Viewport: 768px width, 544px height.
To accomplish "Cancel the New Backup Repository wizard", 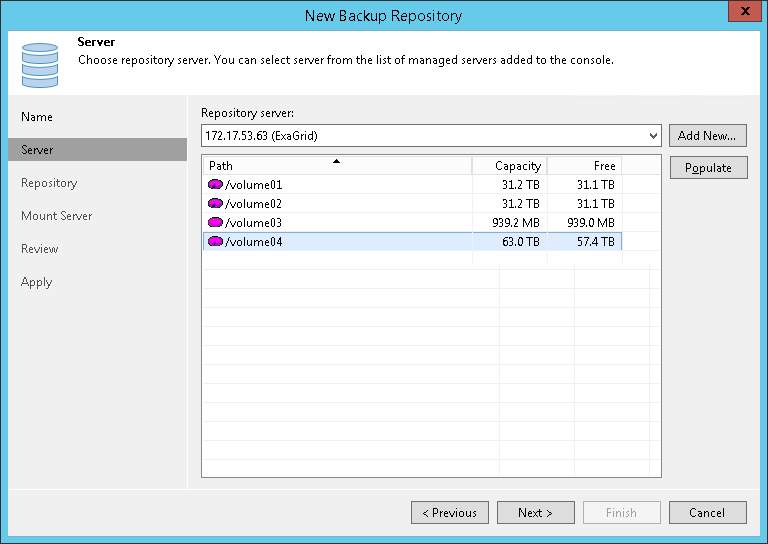I will coord(708,513).
